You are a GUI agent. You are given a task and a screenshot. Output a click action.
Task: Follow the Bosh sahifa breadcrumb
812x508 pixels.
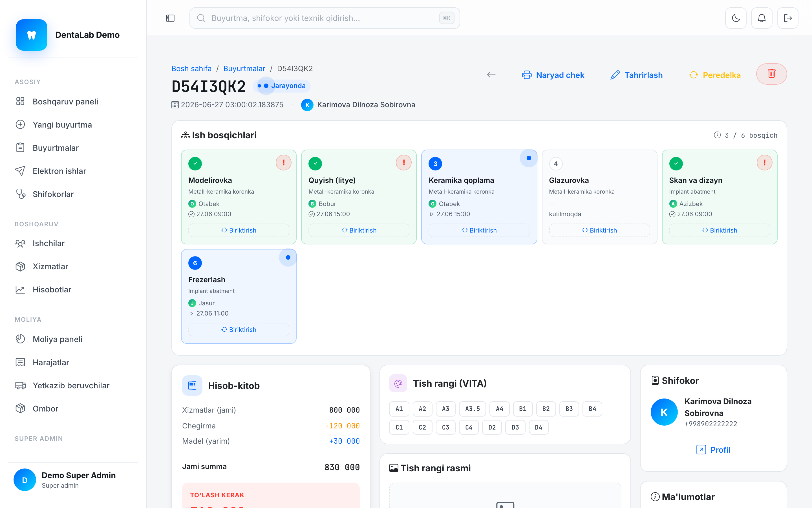click(x=191, y=69)
